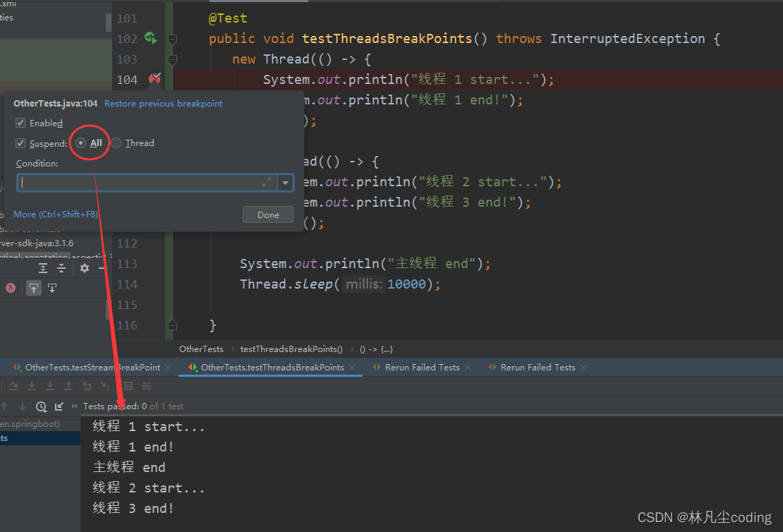Viewport: 783px width, 532px height.
Task: Click the next failed test down arrow
Action: (23, 406)
